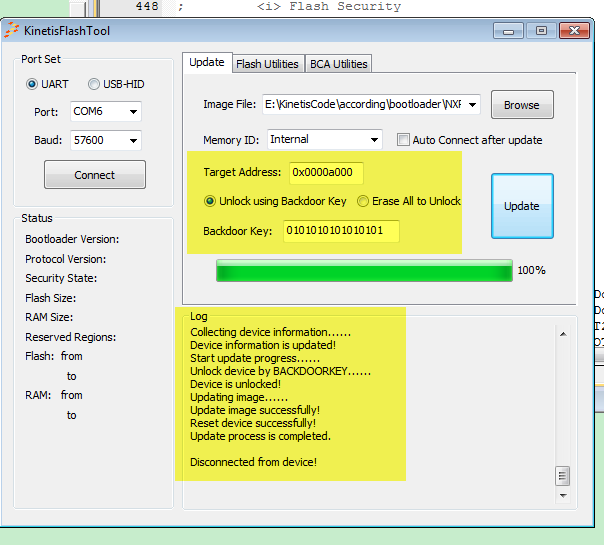Screen dimensions: 604x545
Task: Open the Baud 57600 dropdown
Action: click(106, 140)
